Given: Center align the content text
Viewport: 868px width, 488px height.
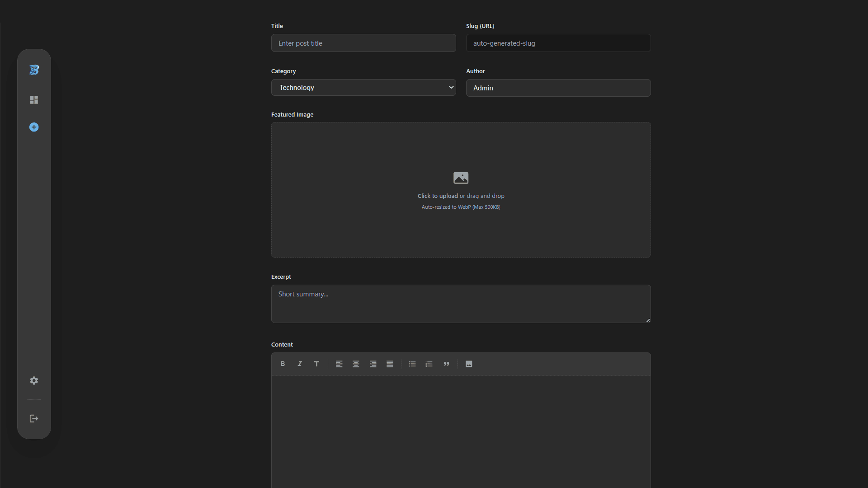Looking at the screenshot, I should [356, 364].
